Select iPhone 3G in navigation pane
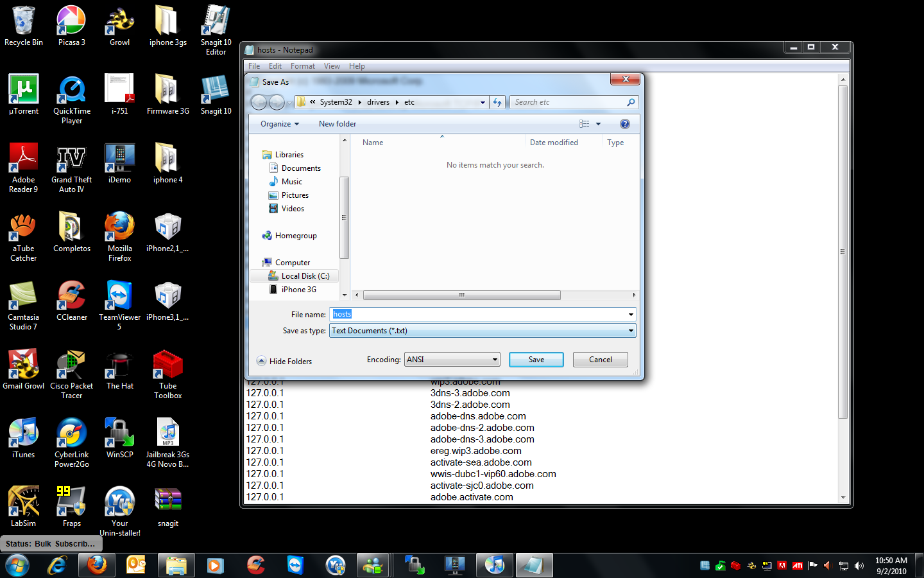This screenshot has width=924, height=578. [293, 290]
